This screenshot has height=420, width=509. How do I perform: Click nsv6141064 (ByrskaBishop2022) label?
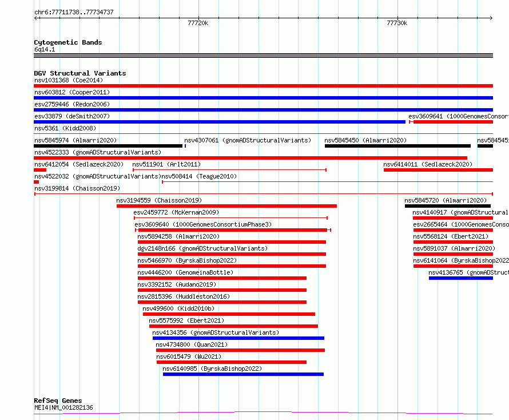point(461,260)
